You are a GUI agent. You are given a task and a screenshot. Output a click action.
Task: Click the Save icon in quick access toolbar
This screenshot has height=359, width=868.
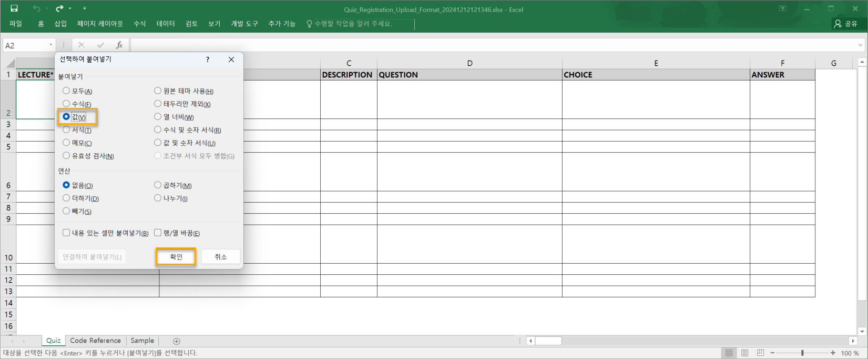click(x=14, y=8)
